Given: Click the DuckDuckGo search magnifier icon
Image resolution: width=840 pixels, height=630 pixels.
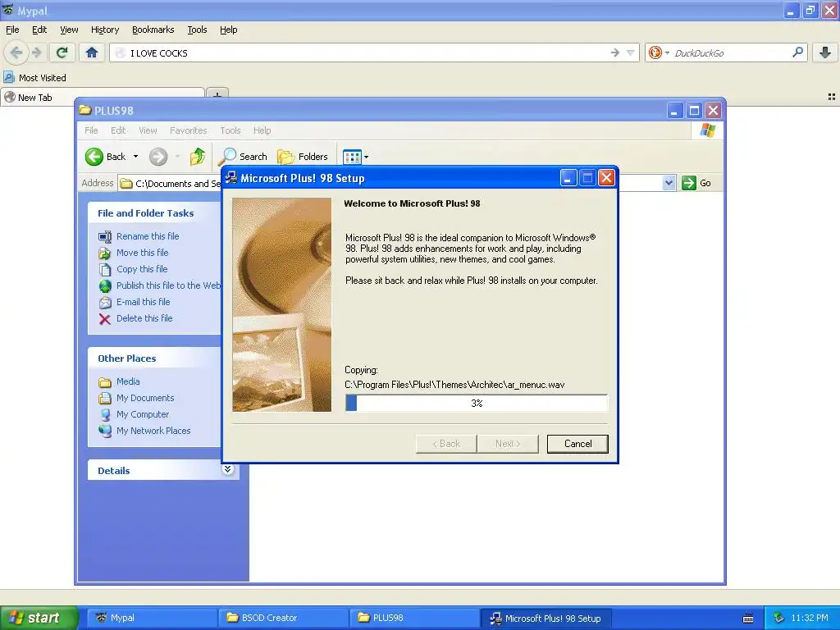Looking at the screenshot, I should tap(797, 52).
